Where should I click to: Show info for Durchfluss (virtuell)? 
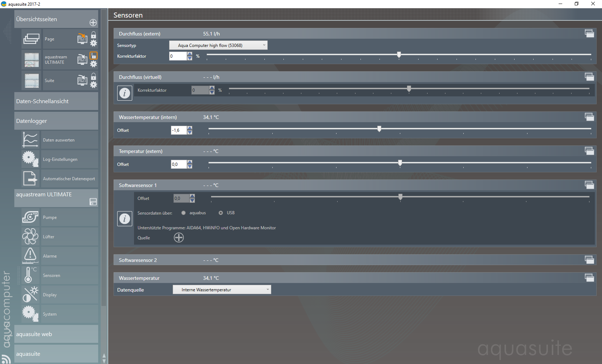pos(125,93)
